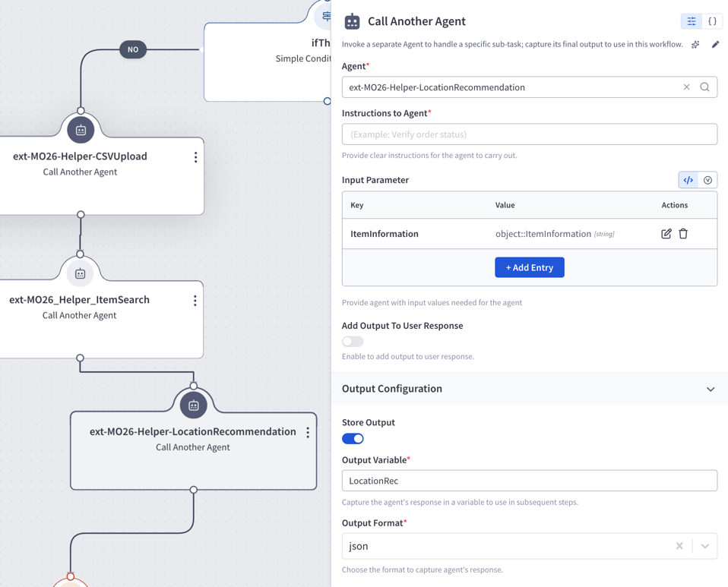Select the ext-MO26-Helper-CSVUpload node title
The image size is (728, 587).
(x=80, y=156)
